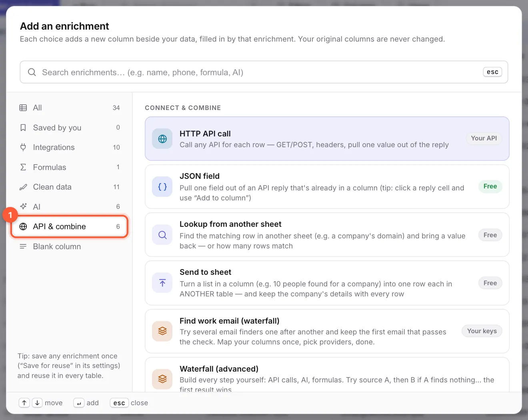
Task: Switch to the Integrations category
Action: coord(70,147)
